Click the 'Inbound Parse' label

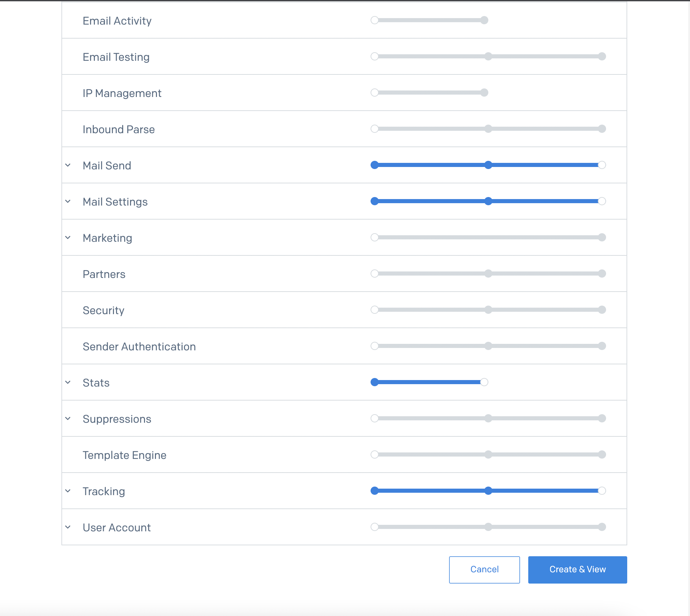119,130
